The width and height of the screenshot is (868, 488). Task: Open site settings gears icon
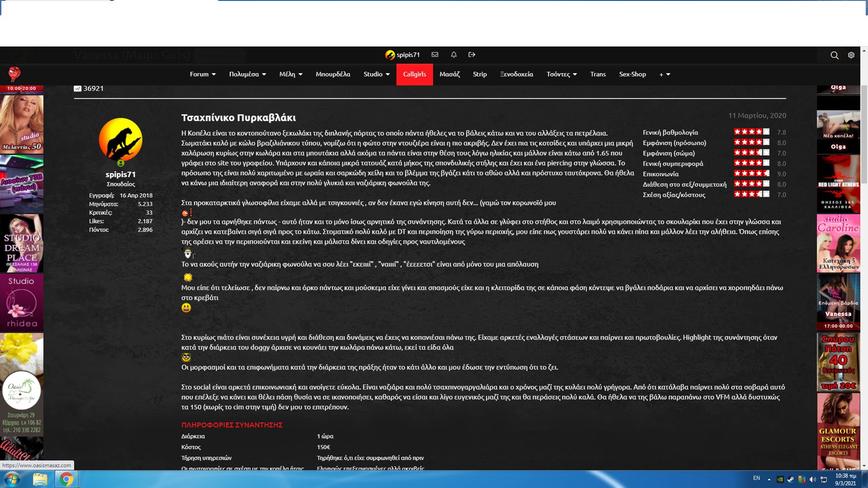point(851,55)
